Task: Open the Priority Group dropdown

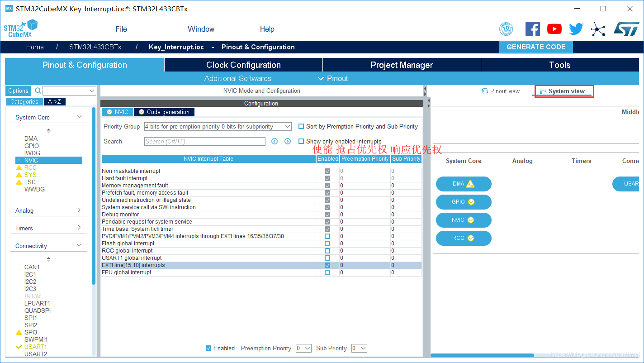Action: click(218, 127)
